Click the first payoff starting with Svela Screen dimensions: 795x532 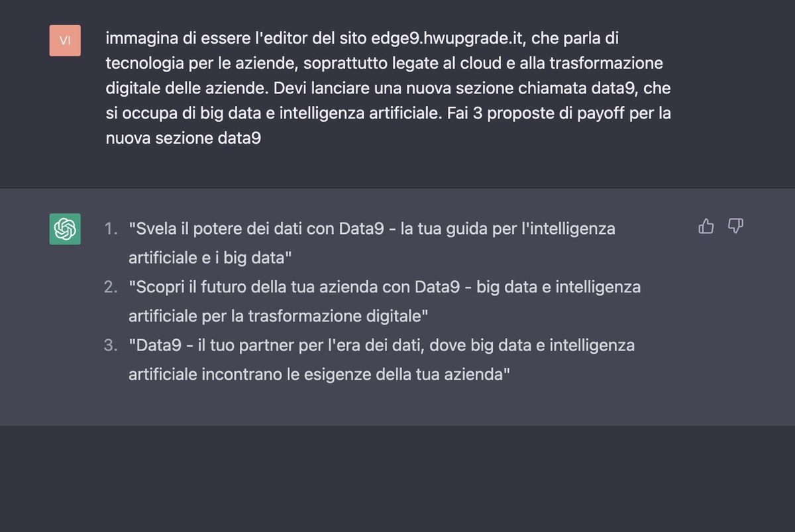(372, 243)
